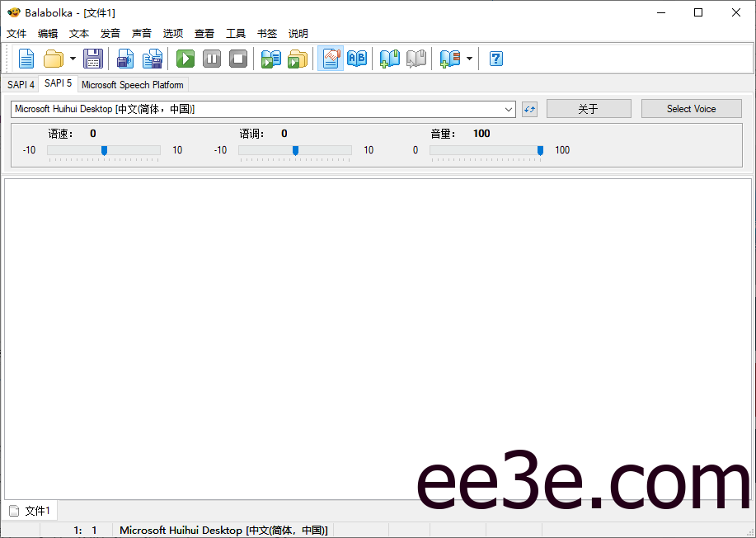The height and width of the screenshot is (538, 756).
Task: Open the Help window
Action: [x=495, y=59]
